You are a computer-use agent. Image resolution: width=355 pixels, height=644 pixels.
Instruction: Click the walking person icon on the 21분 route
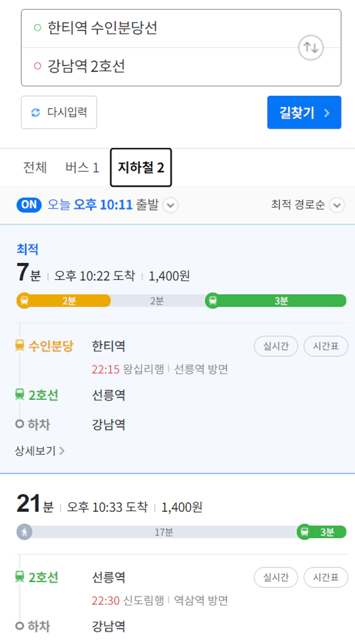pyautogui.click(x=24, y=532)
